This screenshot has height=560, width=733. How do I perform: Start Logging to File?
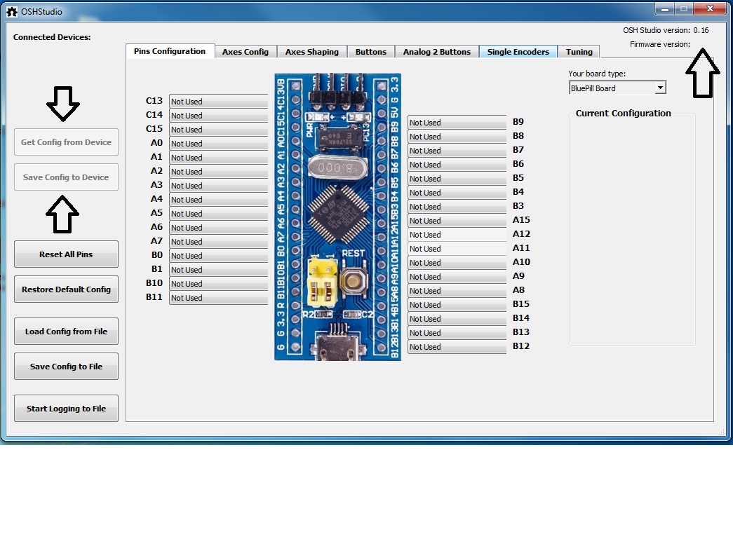click(66, 408)
